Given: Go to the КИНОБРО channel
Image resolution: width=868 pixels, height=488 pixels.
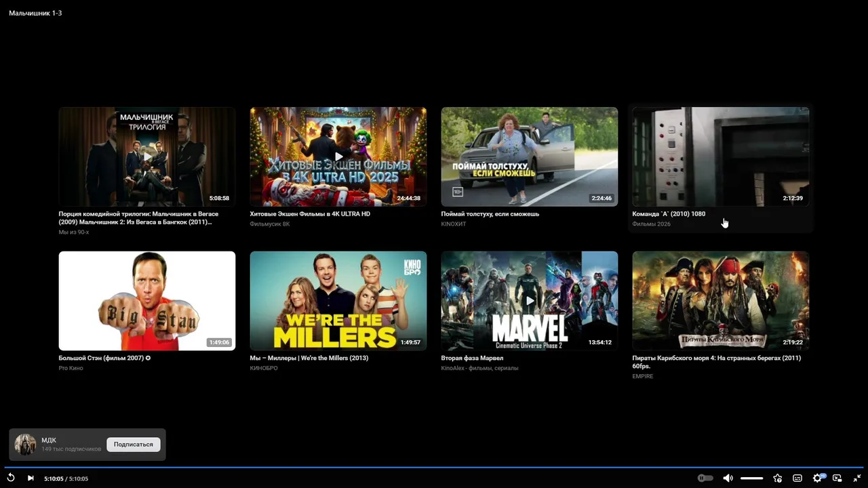Looking at the screenshot, I should pyautogui.click(x=264, y=368).
